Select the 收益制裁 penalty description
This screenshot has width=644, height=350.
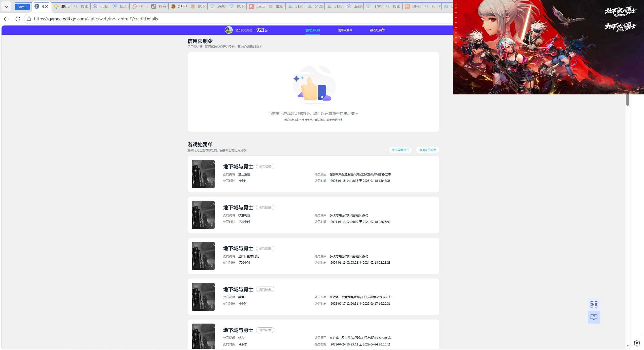point(244,215)
